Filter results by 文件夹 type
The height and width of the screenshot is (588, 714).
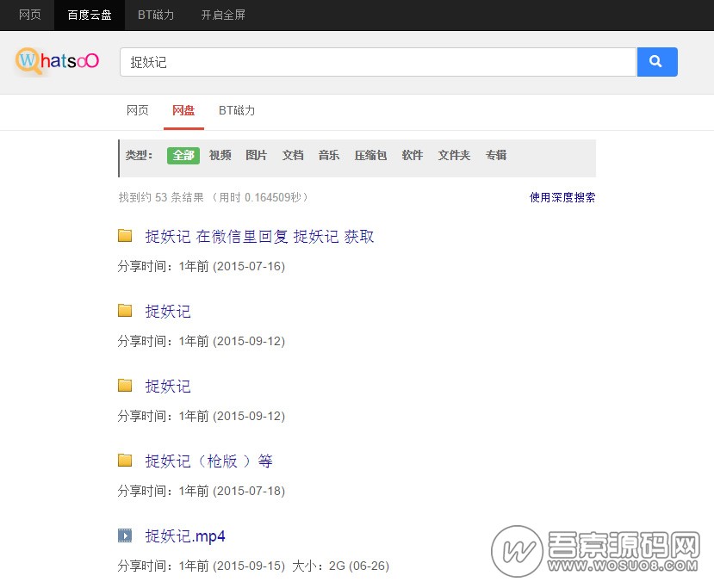point(454,156)
